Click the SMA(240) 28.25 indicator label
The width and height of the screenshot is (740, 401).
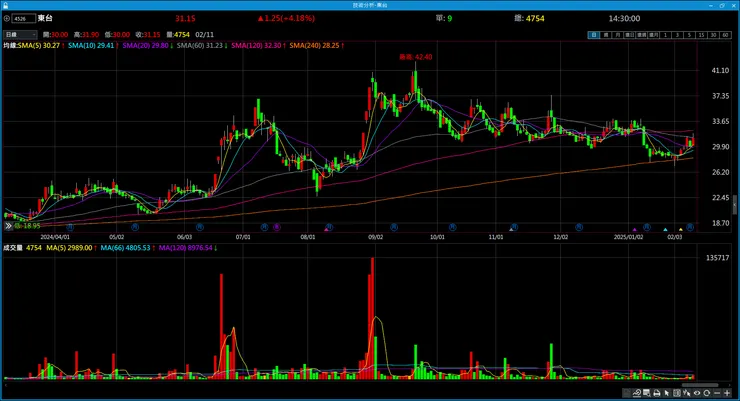314,45
